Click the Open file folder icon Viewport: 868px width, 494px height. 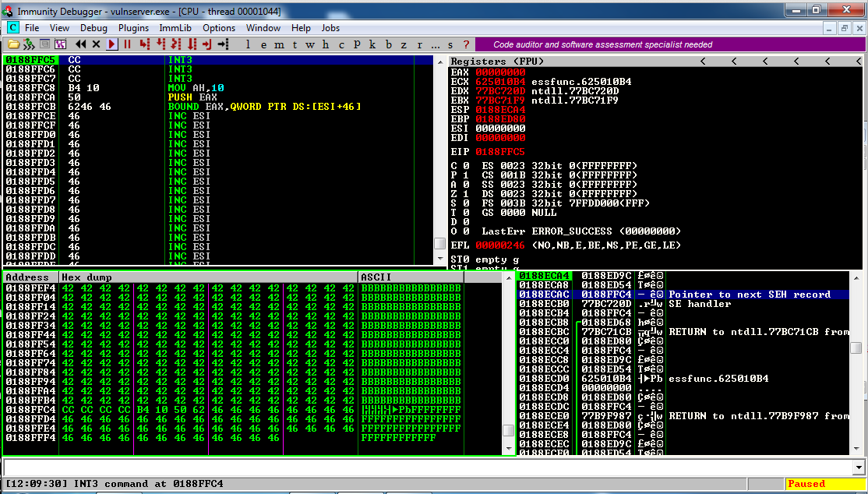(12, 44)
